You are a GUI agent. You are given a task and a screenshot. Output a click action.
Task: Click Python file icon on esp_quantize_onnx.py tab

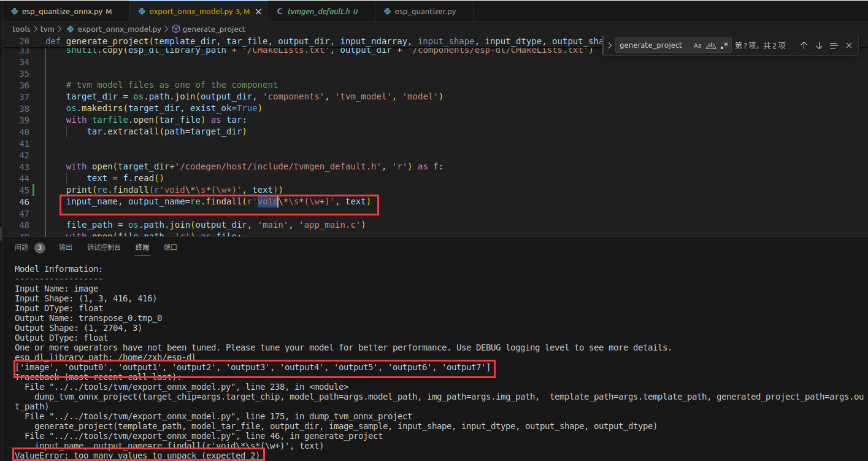point(15,11)
